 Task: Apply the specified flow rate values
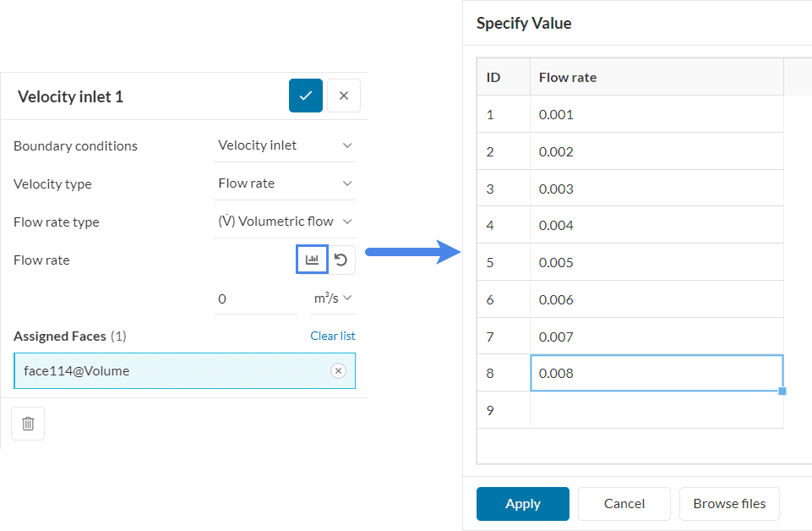(522, 504)
